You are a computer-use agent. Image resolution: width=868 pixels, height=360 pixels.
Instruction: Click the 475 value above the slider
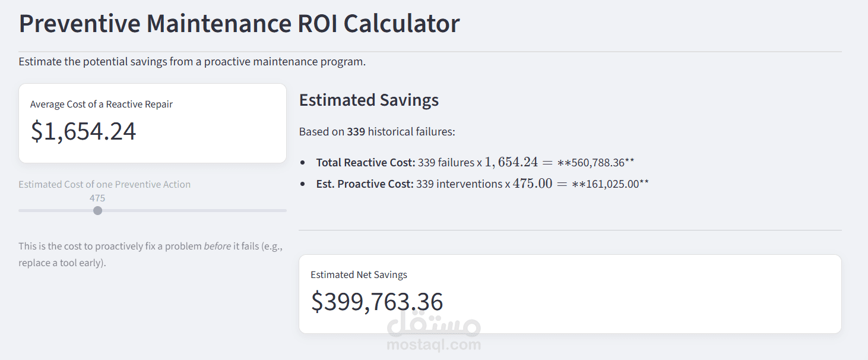pos(97,198)
